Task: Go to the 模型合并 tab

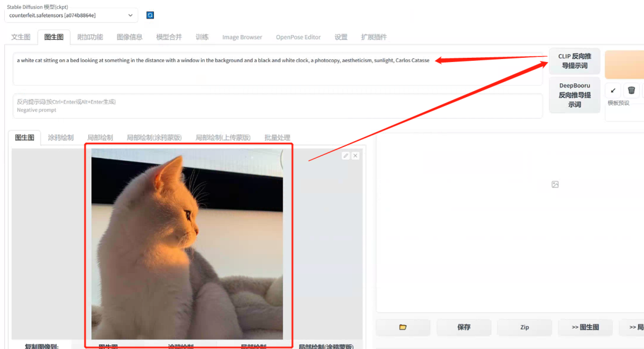Action: [x=169, y=37]
